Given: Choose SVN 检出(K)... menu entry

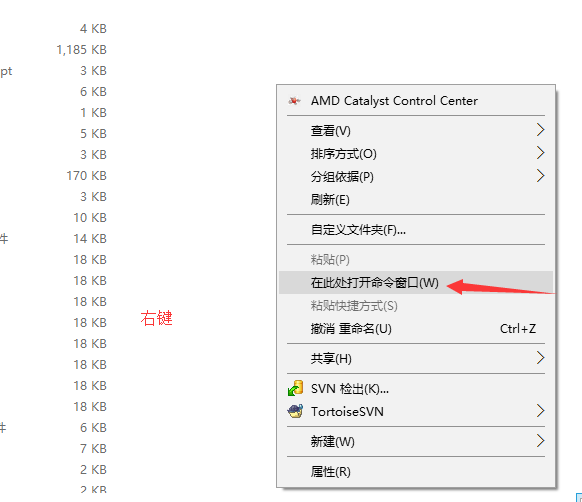Looking at the screenshot, I should tap(416, 389).
